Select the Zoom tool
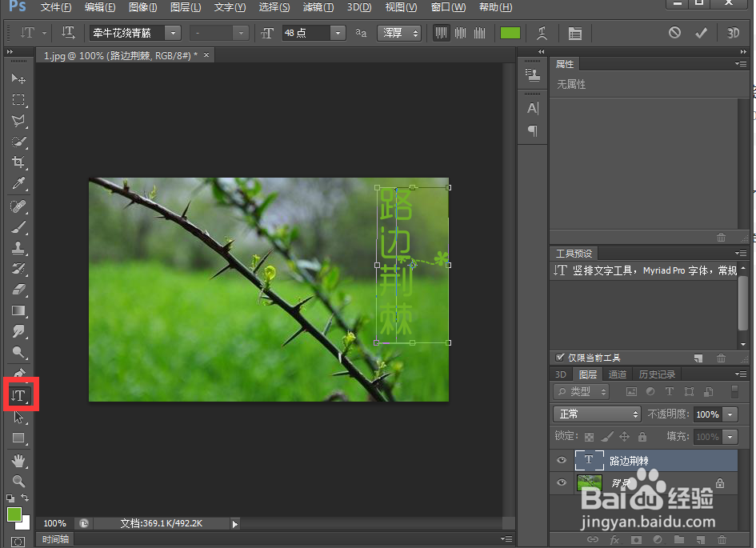Image resolution: width=756 pixels, height=548 pixels. pos(18,481)
